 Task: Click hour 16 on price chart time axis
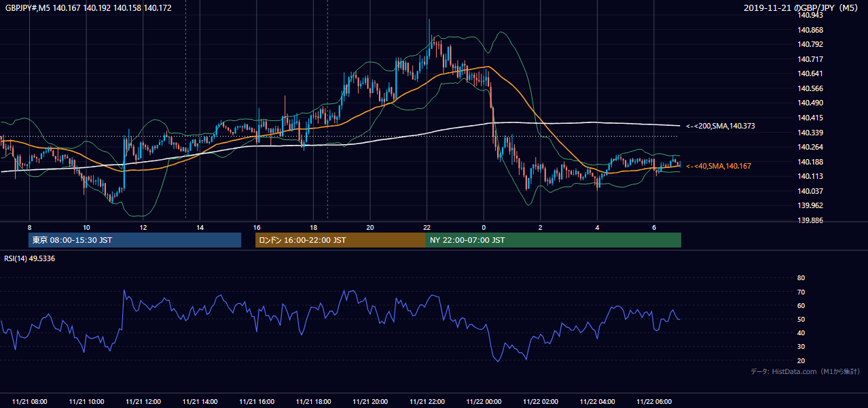tap(257, 227)
